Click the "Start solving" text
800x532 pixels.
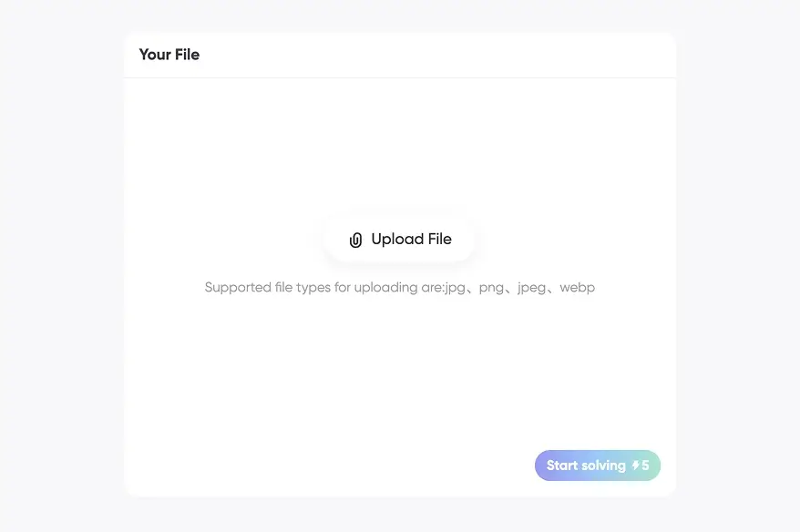(586, 465)
